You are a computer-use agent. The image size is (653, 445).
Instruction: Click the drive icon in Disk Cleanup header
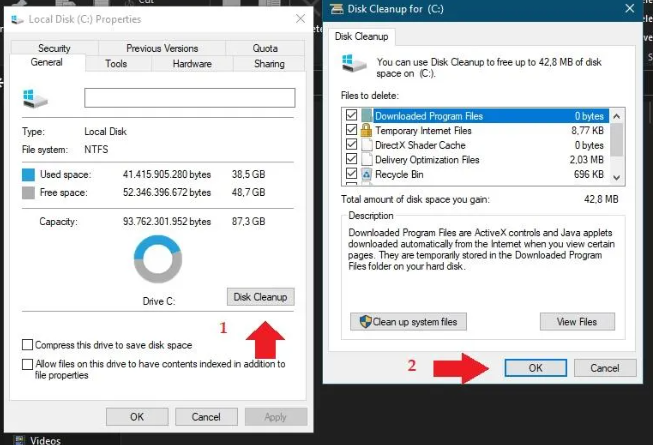354,63
